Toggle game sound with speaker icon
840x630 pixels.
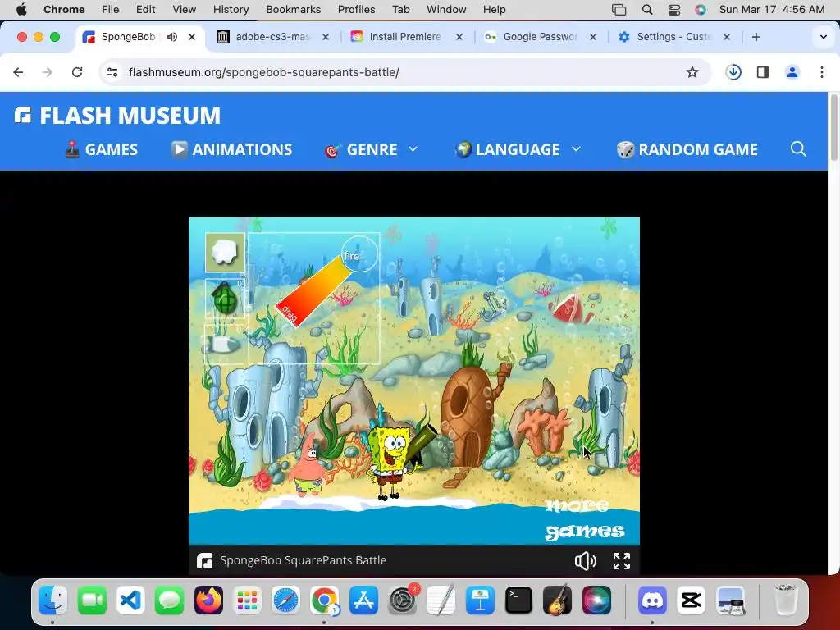tap(585, 561)
